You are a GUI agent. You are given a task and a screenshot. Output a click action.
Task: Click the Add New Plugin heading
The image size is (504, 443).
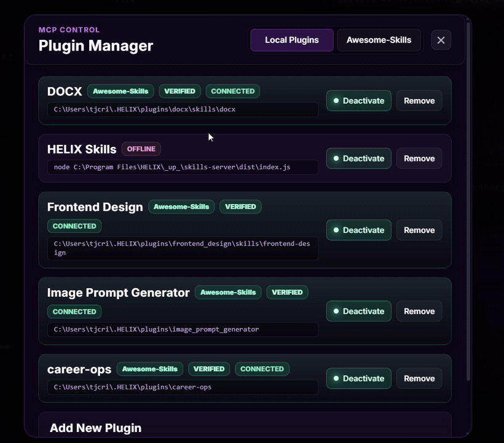[95, 428]
